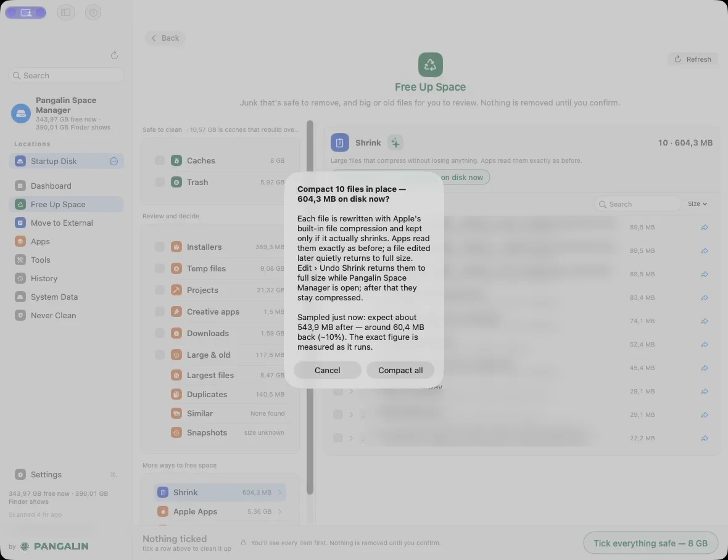Click the Shrink panel header icon
This screenshot has width=728, height=560.
pyautogui.click(x=340, y=142)
